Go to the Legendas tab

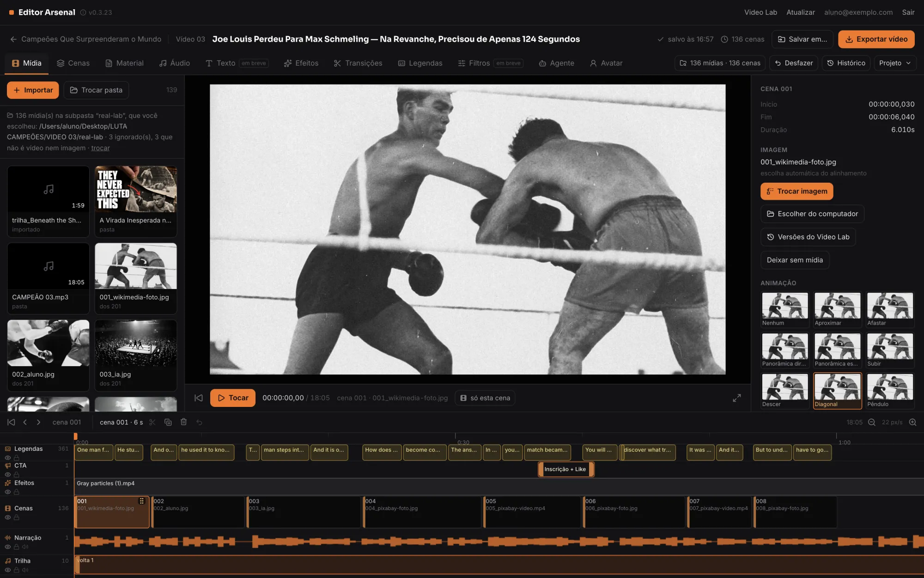coord(420,63)
